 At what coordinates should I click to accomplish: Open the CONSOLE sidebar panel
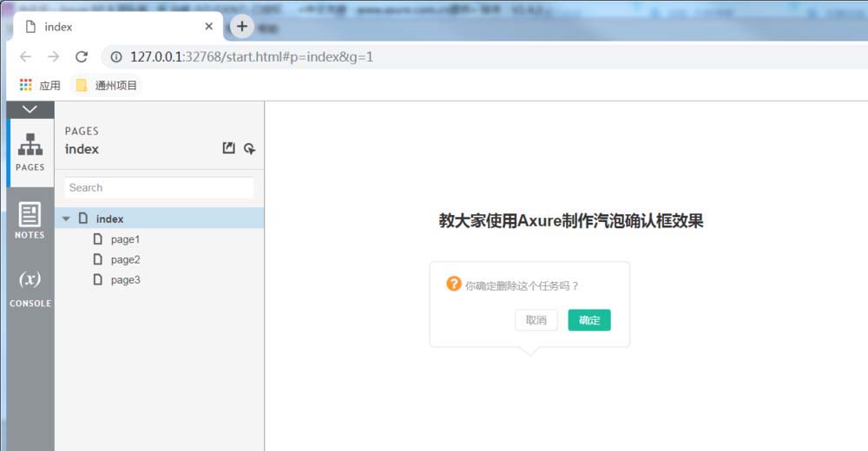point(30,288)
